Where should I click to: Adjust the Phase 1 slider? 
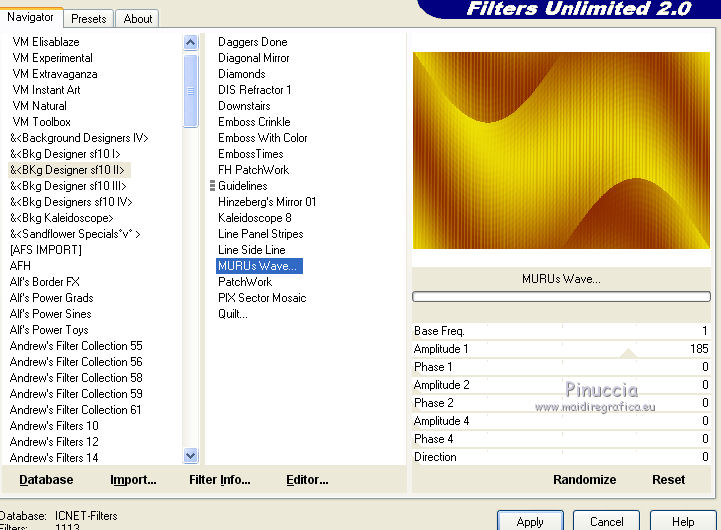561,367
